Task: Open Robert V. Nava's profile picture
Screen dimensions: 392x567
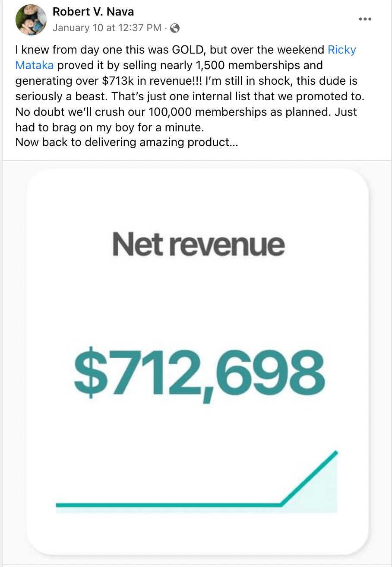Action: coord(31,20)
